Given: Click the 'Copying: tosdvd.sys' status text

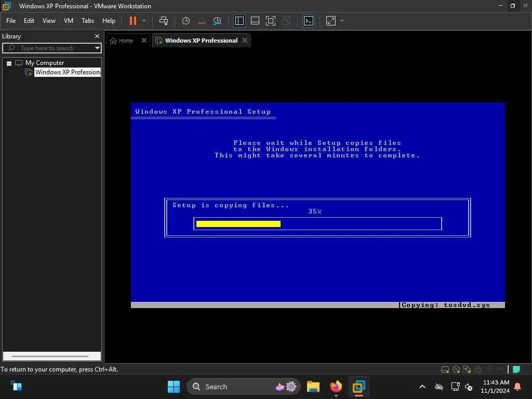Looking at the screenshot, I should click(445, 305).
